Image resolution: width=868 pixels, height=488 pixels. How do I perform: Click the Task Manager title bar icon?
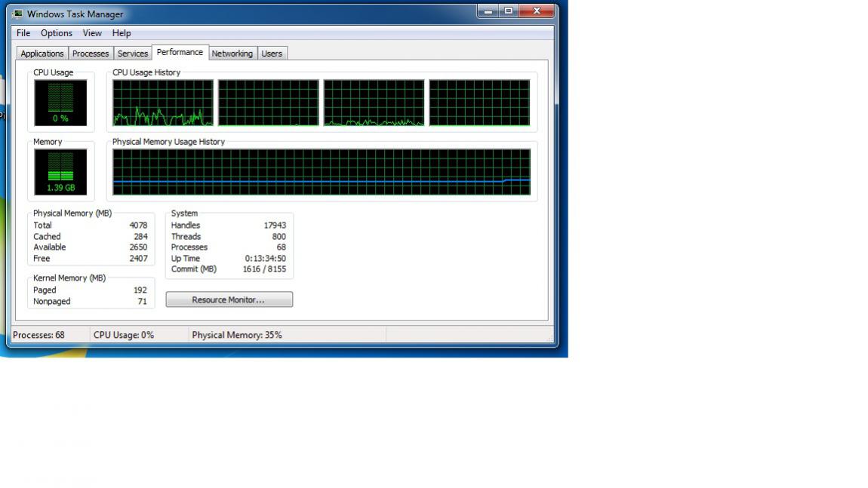click(x=17, y=14)
